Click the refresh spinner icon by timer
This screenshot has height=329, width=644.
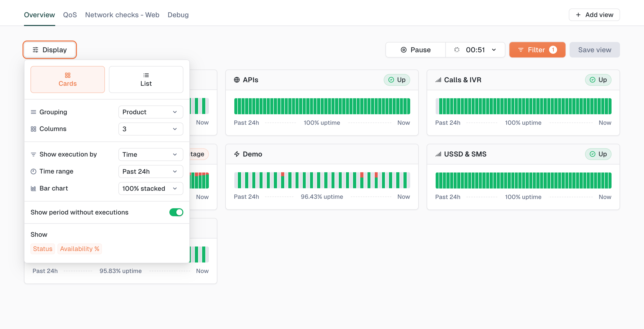click(456, 50)
